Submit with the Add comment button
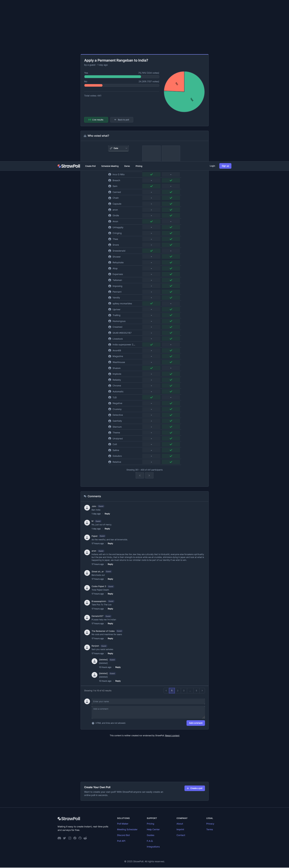 (196, 723)
